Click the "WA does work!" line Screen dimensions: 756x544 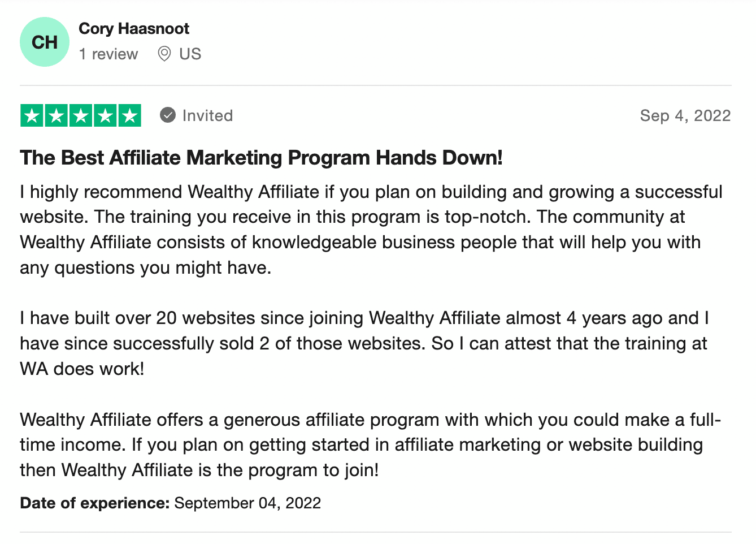pyautogui.click(x=82, y=369)
